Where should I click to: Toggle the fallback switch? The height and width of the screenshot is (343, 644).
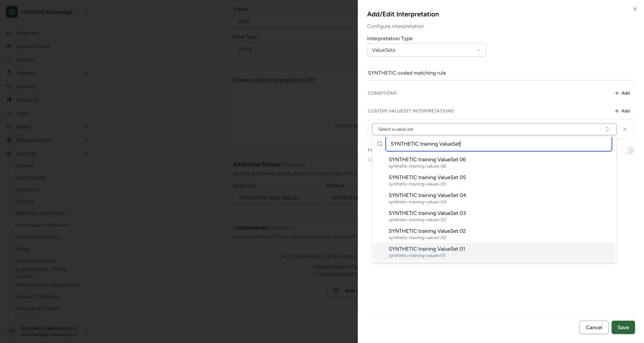628,150
